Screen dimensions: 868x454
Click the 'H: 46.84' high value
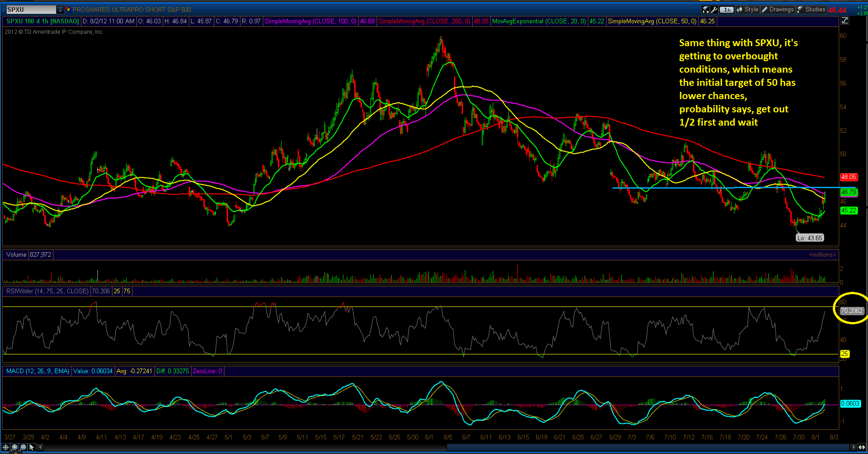pyautogui.click(x=176, y=21)
